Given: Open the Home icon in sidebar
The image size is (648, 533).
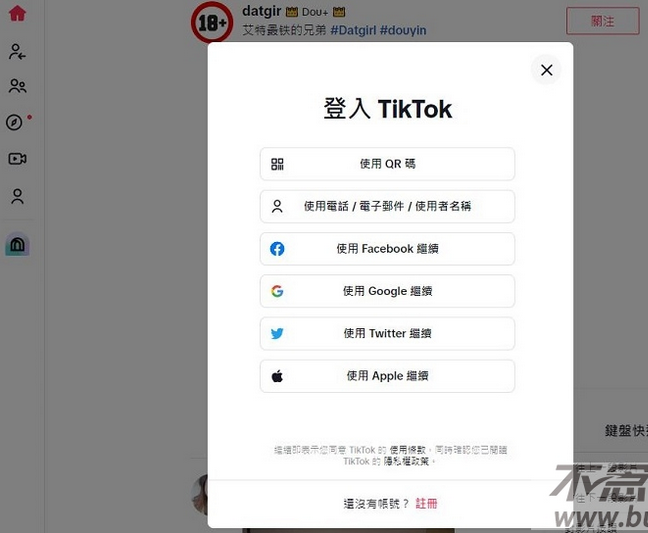Looking at the screenshot, I should (x=17, y=13).
